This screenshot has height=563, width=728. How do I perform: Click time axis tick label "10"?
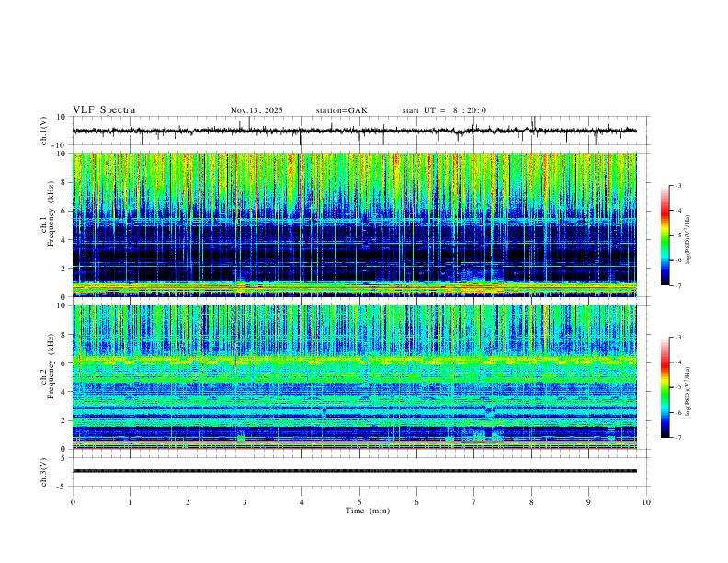pyautogui.click(x=646, y=502)
